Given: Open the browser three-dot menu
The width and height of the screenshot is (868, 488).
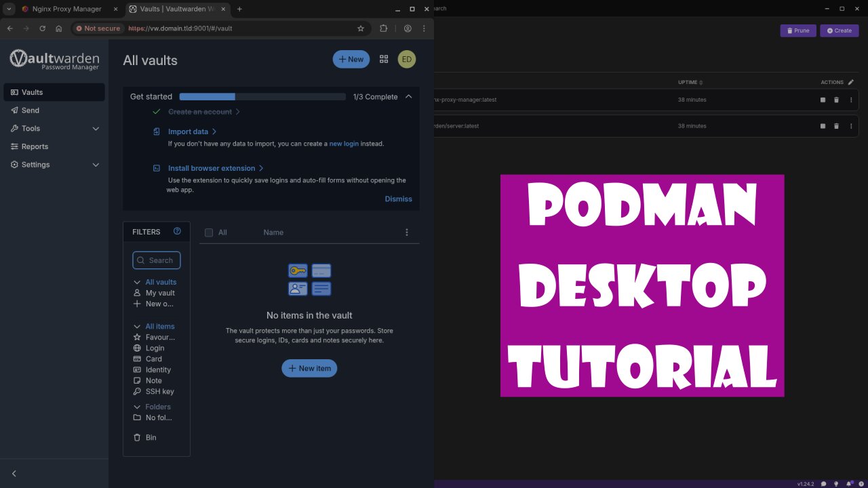Looking at the screenshot, I should coord(424,28).
